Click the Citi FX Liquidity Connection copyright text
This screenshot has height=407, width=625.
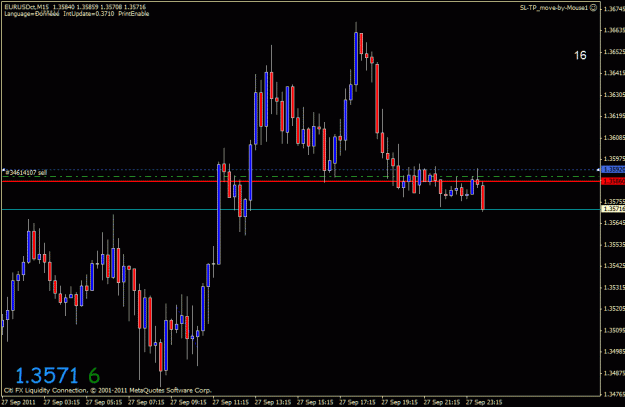108,391
